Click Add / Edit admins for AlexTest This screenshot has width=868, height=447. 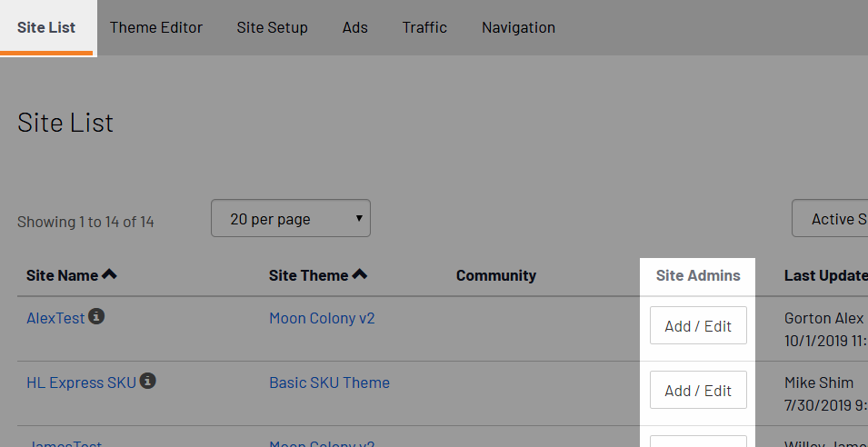pos(698,326)
